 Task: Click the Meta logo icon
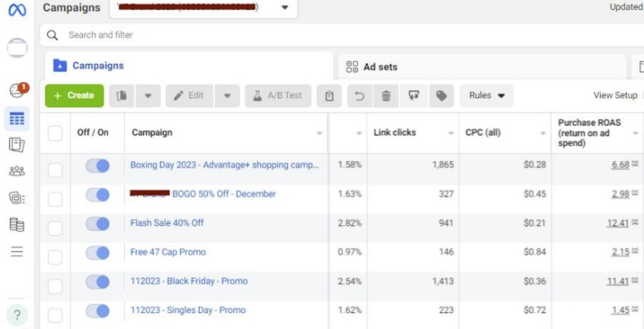coord(17,10)
